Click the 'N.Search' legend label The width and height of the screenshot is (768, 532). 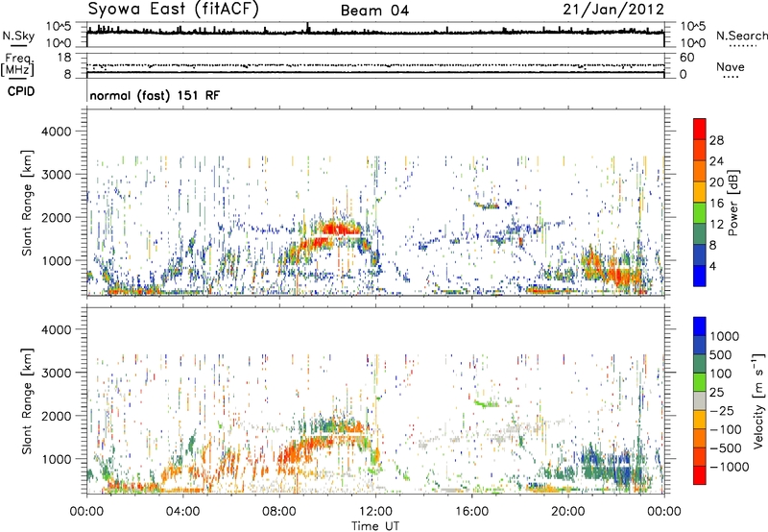pyautogui.click(x=741, y=36)
